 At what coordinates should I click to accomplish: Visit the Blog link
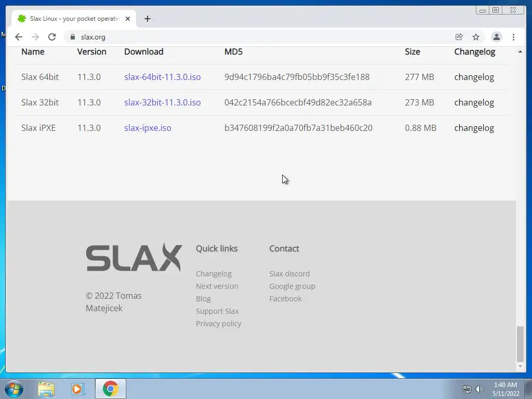pyautogui.click(x=203, y=299)
